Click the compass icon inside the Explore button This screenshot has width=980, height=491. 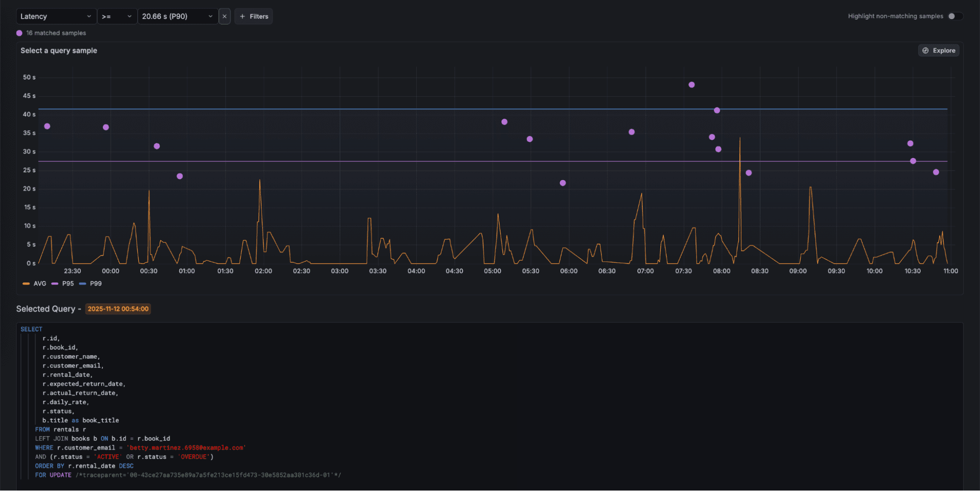926,50
